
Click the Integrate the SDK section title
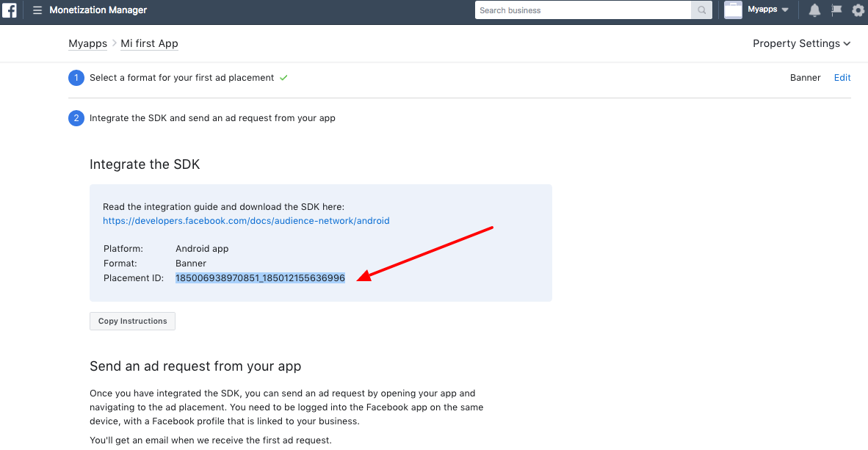pos(145,164)
